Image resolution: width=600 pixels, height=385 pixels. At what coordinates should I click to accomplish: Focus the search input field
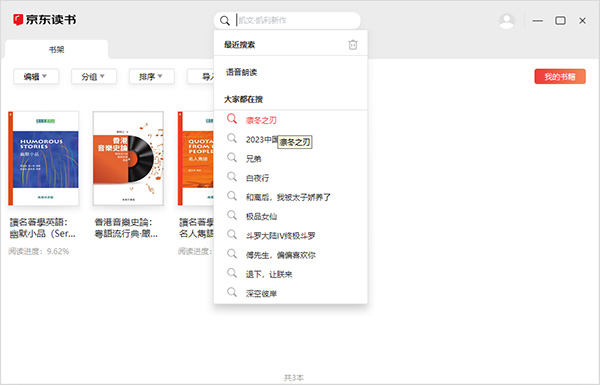(297, 20)
